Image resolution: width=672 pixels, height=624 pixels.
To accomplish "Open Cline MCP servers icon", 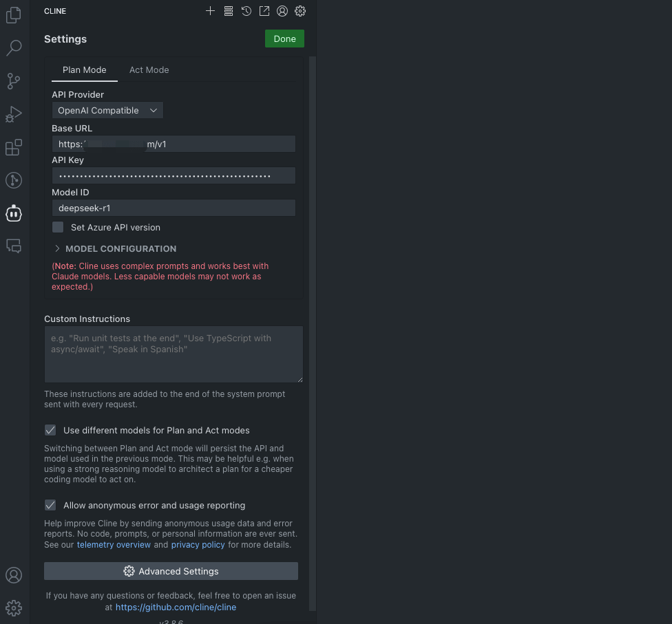I will [x=229, y=11].
